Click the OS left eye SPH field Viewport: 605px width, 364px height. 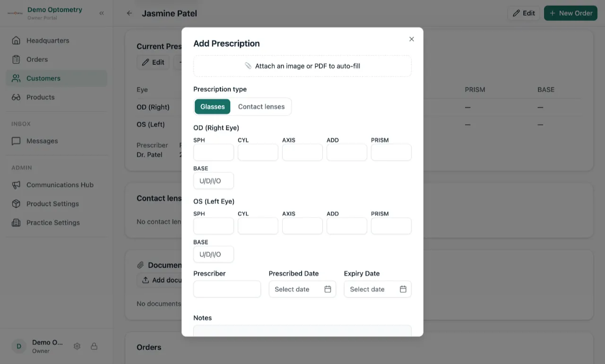214,226
